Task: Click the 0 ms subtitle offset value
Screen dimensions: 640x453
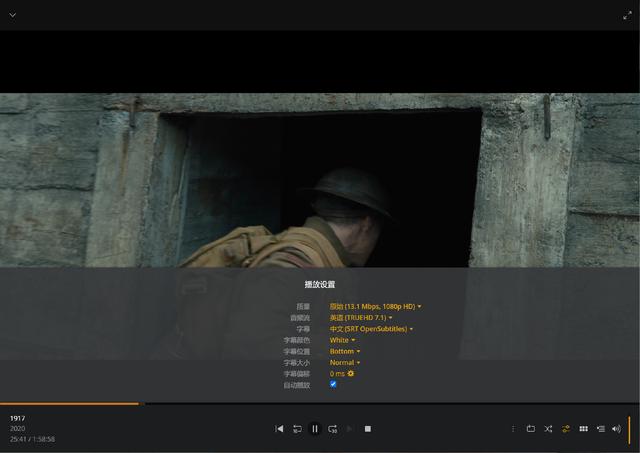Action: pyautogui.click(x=337, y=374)
